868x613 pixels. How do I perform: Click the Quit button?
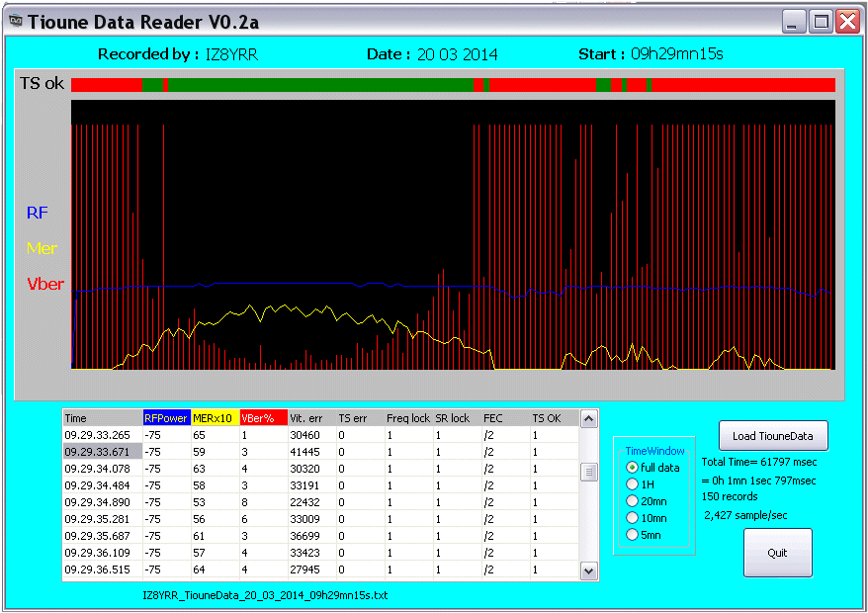coord(777,553)
